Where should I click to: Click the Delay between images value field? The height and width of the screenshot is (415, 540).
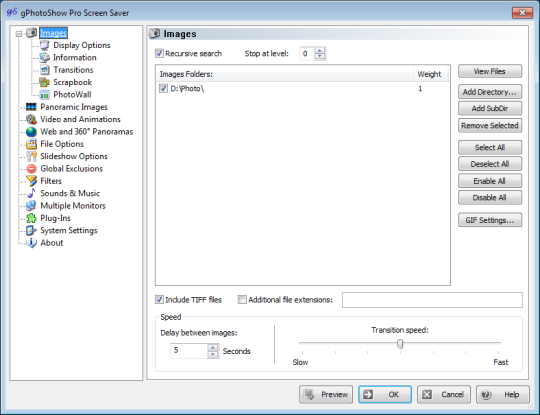[189, 351]
